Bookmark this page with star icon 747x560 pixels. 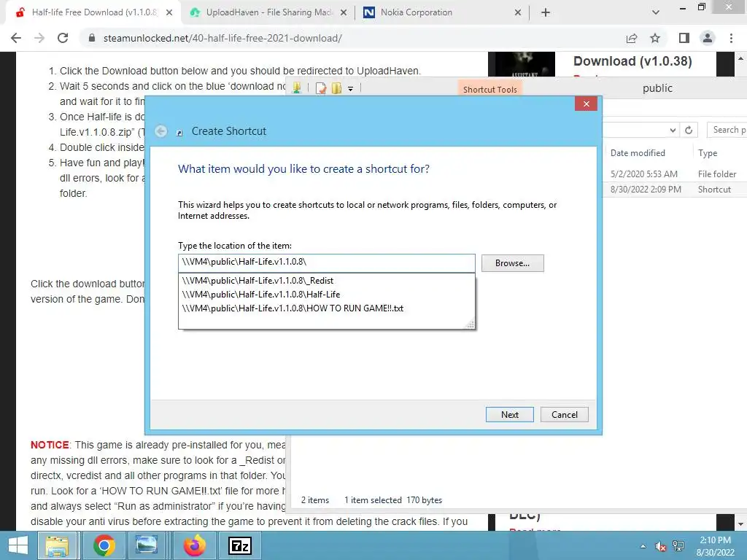click(x=655, y=38)
